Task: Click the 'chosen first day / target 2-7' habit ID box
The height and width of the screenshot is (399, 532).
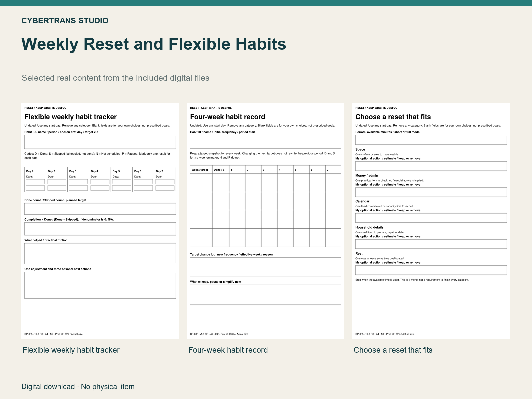Action: pyautogui.click(x=100, y=142)
